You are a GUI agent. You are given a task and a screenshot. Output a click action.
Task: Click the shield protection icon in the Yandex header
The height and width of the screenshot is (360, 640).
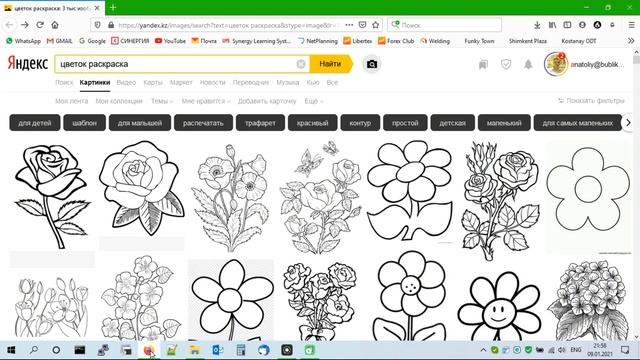[506, 64]
